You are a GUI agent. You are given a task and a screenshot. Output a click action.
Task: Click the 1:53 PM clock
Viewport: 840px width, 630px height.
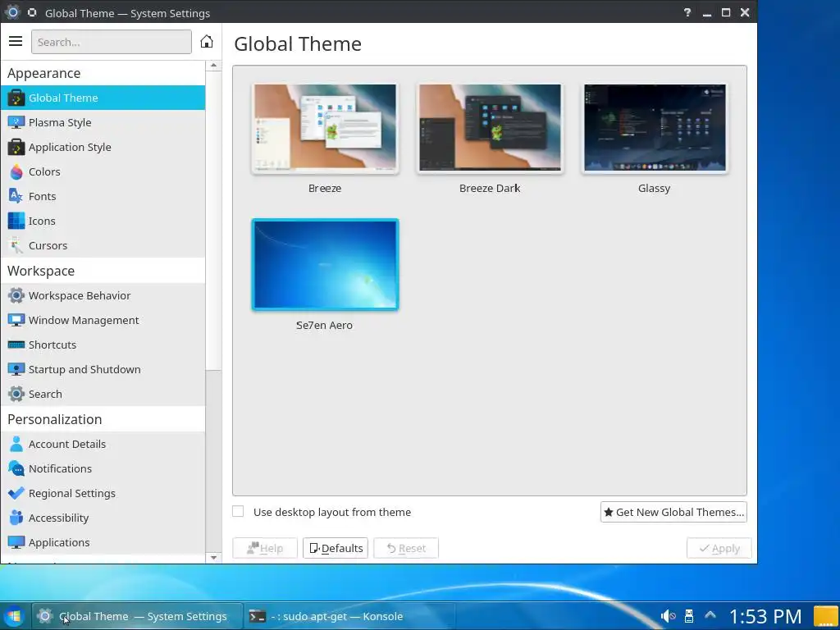tap(765, 616)
